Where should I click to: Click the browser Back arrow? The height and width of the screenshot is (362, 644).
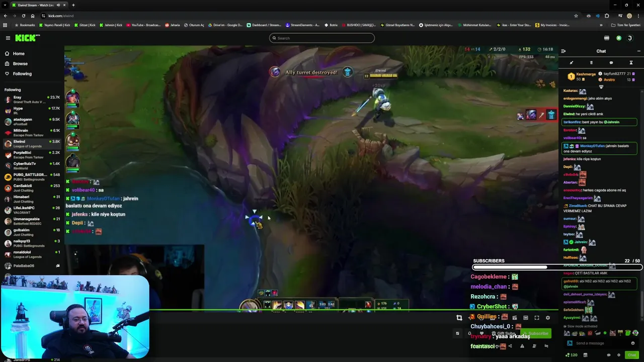[x=6, y=16]
